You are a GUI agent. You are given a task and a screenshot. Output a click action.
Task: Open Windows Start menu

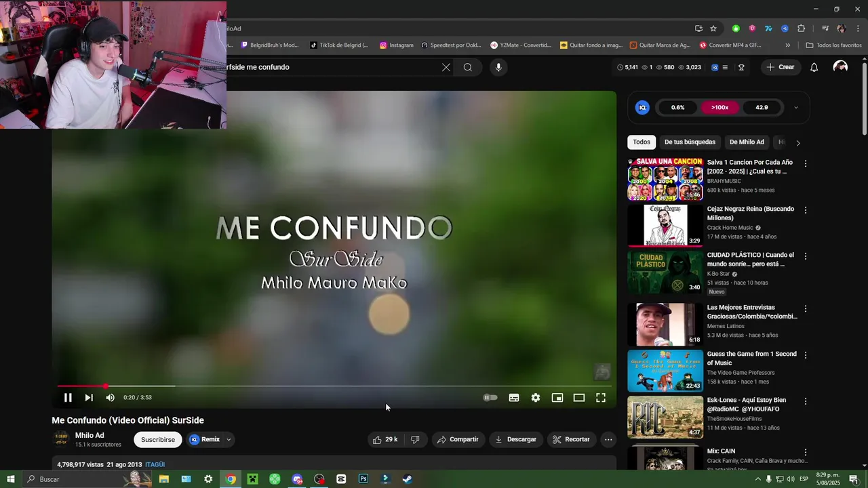10,479
